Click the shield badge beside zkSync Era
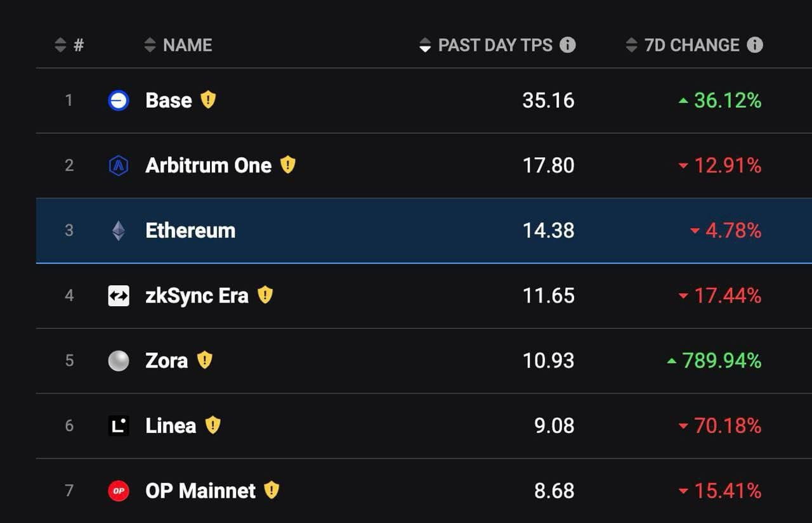Screen dimensions: 812x523 pos(265,294)
